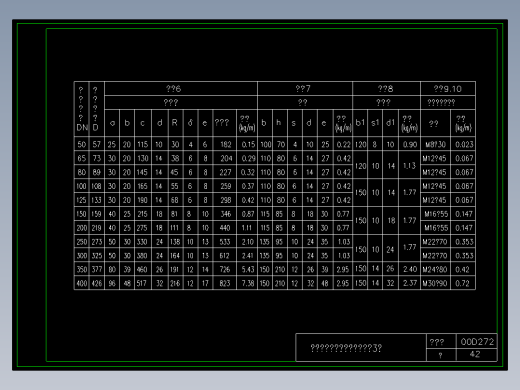The height and width of the screenshot is (390, 520).
Task: Click the D value '57'
Action: [x=97, y=144]
